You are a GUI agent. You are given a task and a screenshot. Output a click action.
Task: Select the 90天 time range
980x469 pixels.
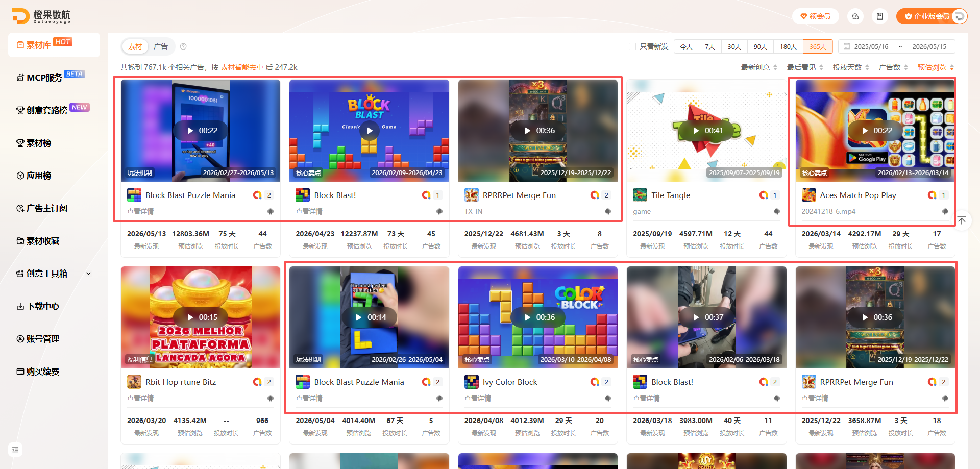[x=761, y=46]
